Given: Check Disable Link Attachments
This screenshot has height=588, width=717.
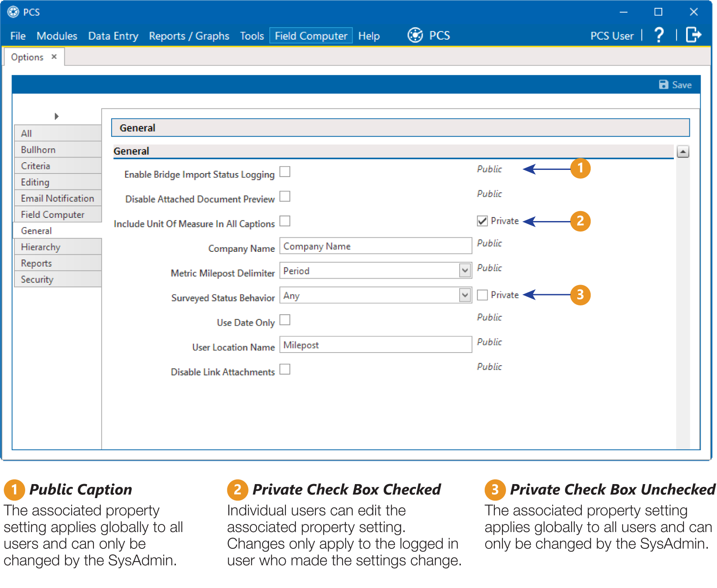Looking at the screenshot, I should [x=285, y=369].
